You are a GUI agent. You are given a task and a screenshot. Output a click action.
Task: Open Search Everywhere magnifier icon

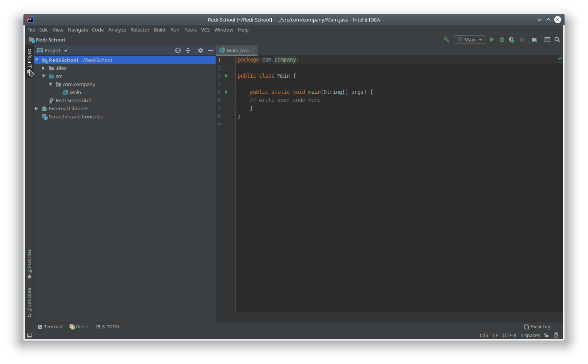[557, 39]
